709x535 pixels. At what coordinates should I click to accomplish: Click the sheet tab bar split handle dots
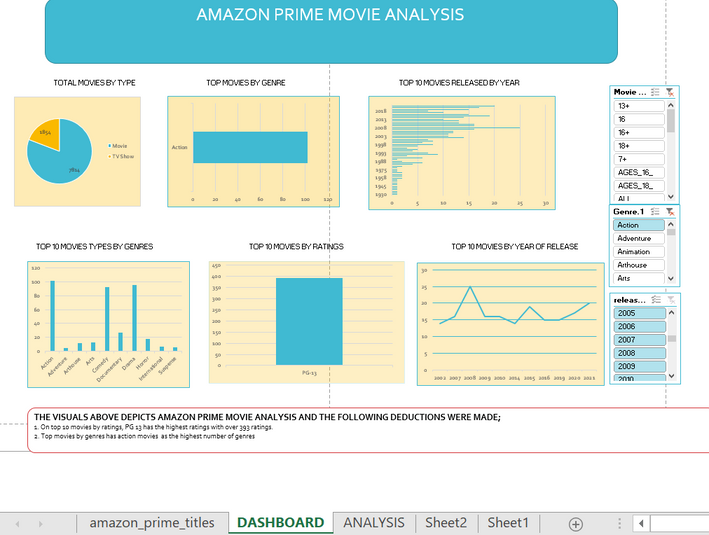coord(619,524)
